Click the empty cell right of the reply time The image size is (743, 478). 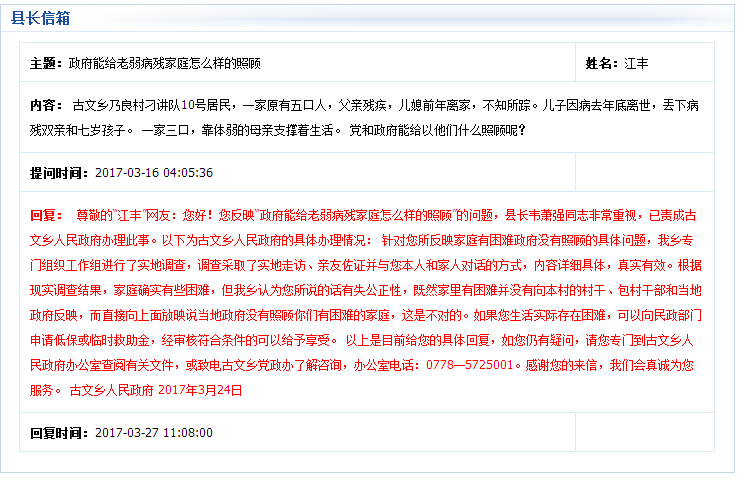(644, 433)
